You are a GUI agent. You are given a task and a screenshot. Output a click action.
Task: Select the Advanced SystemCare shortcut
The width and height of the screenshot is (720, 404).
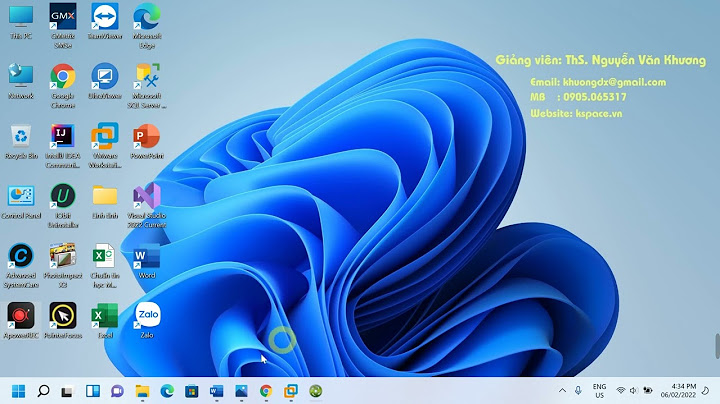click(21, 266)
